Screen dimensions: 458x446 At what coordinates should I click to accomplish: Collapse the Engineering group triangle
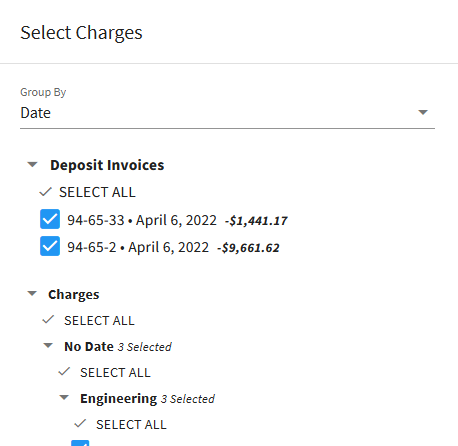point(64,398)
